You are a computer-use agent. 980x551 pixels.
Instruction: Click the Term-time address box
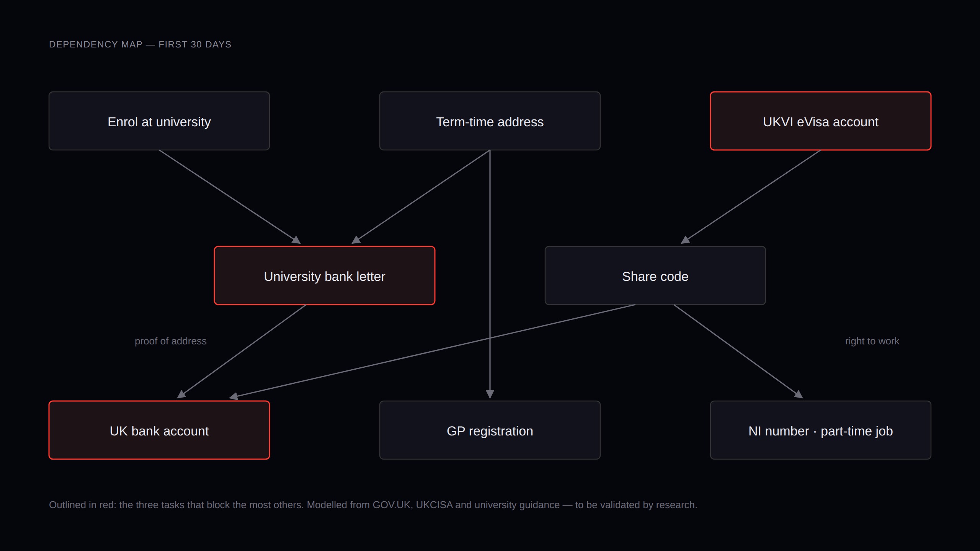(490, 121)
